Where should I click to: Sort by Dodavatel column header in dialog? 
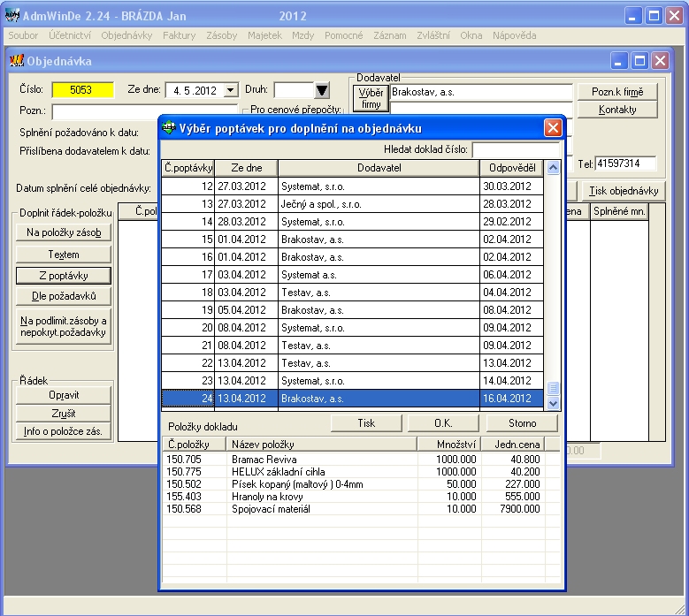(379, 168)
